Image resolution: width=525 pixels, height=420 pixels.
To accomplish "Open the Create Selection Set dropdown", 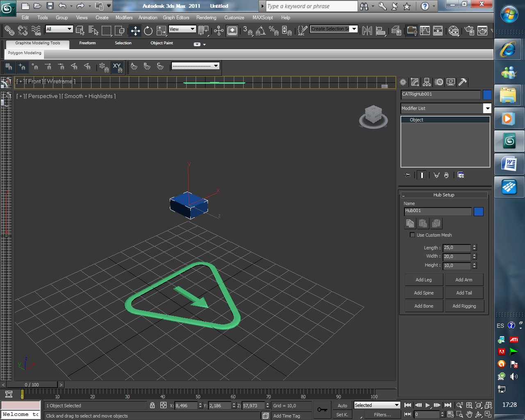I will point(334,29).
